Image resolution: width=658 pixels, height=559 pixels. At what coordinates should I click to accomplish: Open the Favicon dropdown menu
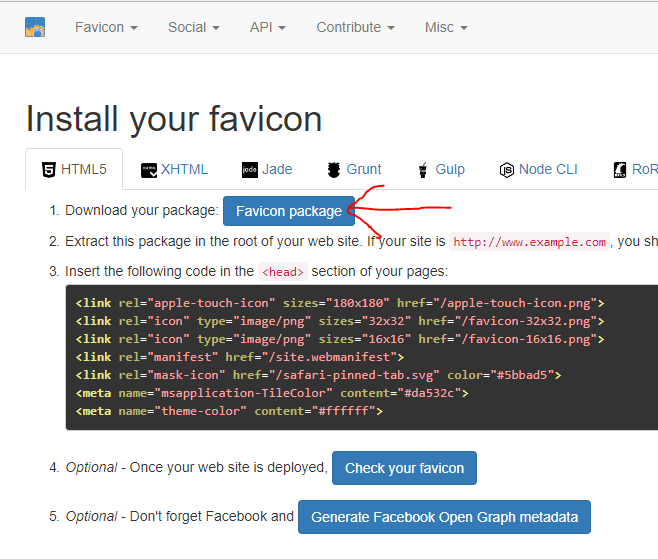(106, 27)
